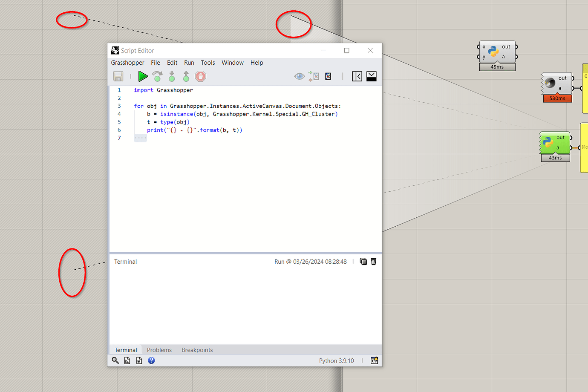Click the Help question-mark icon in the status bar
Image resolution: width=588 pixels, height=392 pixels.
pyautogui.click(x=151, y=360)
